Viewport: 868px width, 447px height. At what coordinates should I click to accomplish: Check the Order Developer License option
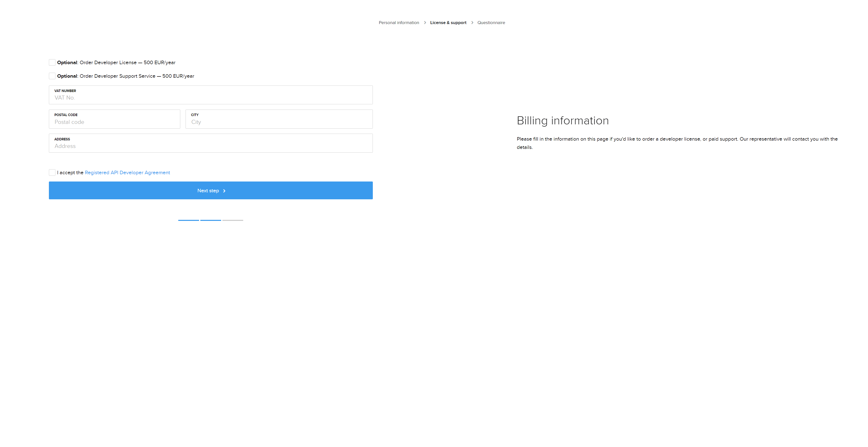pos(52,62)
